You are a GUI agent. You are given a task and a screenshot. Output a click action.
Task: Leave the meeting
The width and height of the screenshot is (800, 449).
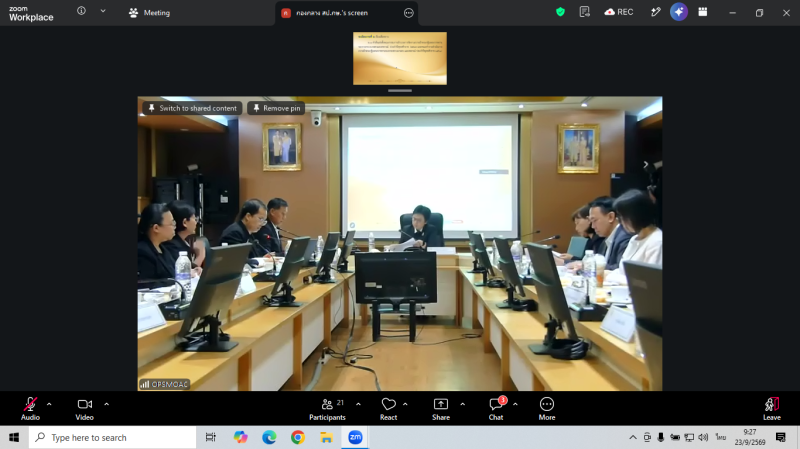[x=771, y=409]
